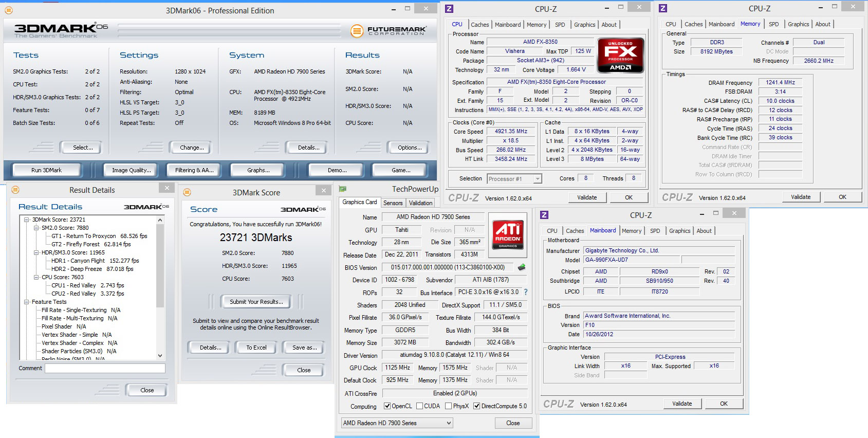Image resolution: width=868 pixels, height=438 pixels.
Task: Click the Run 3DMark button
Action: (x=46, y=170)
